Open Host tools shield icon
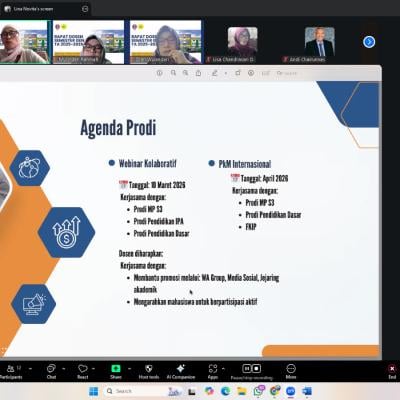This screenshot has width=400, height=400. tap(149, 371)
